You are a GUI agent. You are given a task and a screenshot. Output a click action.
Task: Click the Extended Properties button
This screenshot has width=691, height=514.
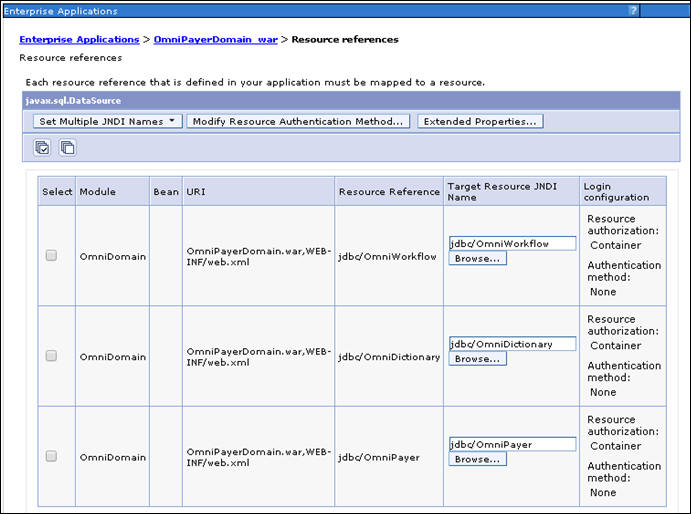click(x=480, y=122)
